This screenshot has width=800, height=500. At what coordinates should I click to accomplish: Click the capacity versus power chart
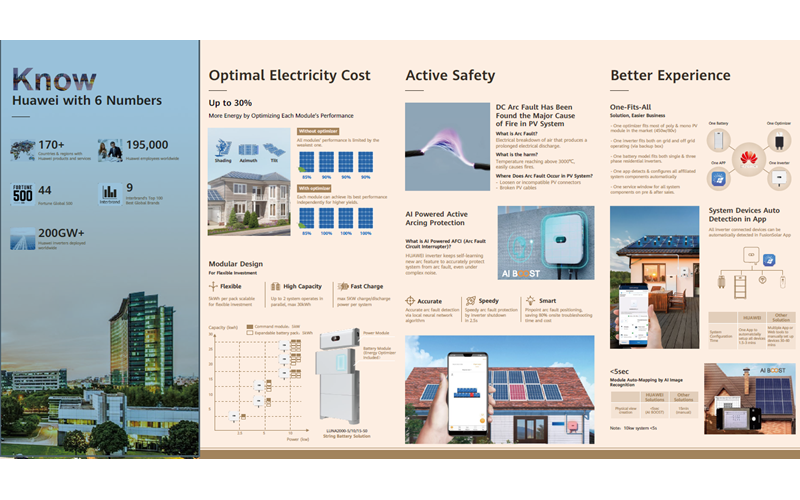[x=260, y=384]
